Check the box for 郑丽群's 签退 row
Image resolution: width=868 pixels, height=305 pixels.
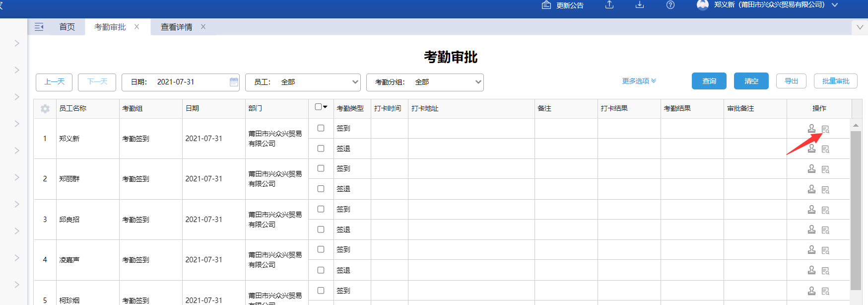[x=321, y=189]
